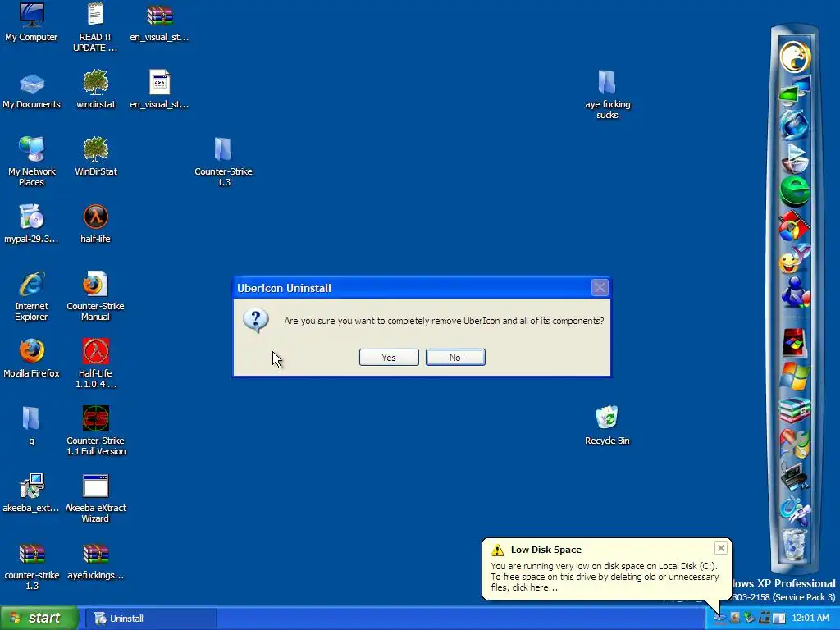This screenshot has width=840, height=630.
Task: Click the media player dock icon
Action: point(795,158)
